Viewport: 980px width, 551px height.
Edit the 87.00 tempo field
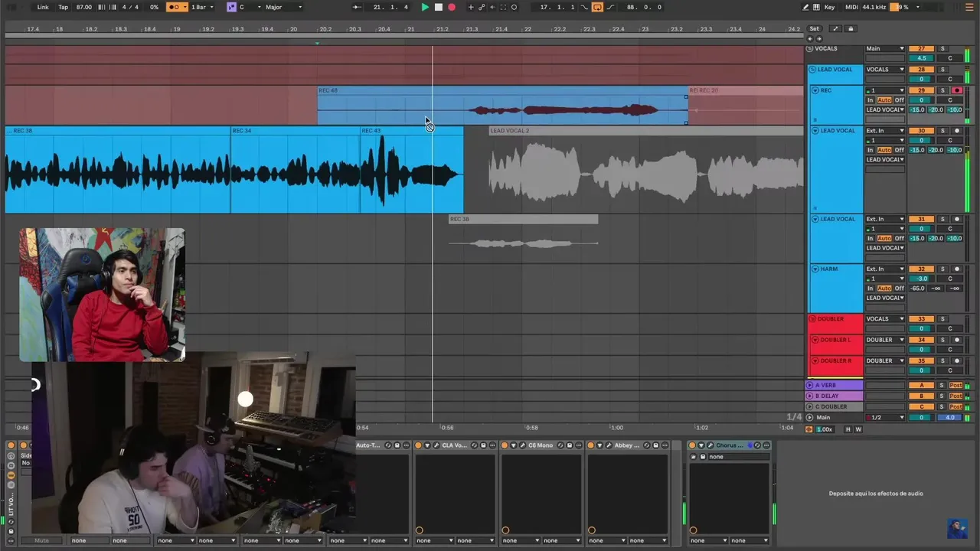84,7
